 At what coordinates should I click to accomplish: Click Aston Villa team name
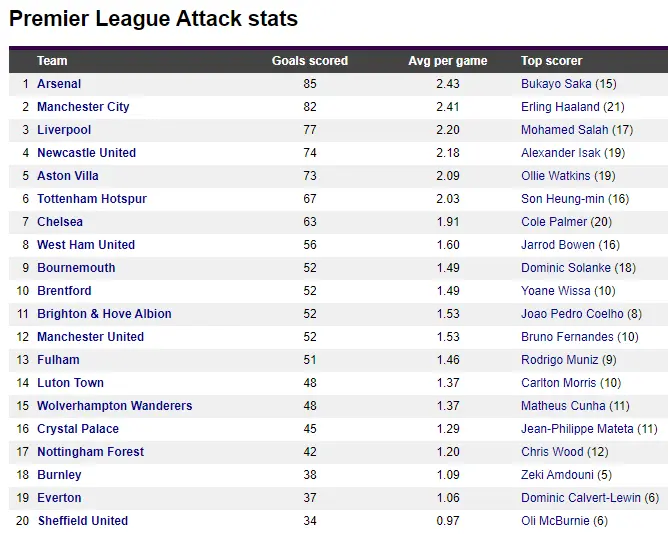[x=68, y=176]
